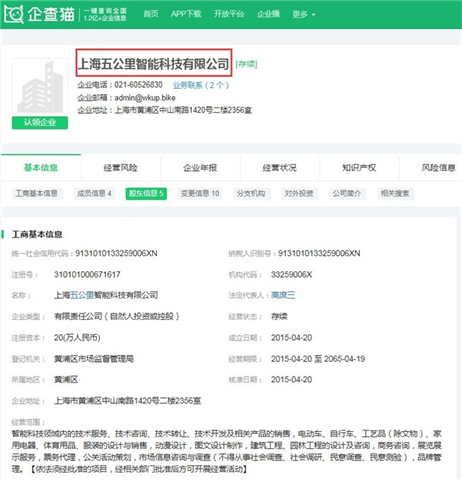
Task: Open the 经营状况 tab
Action: click(280, 168)
